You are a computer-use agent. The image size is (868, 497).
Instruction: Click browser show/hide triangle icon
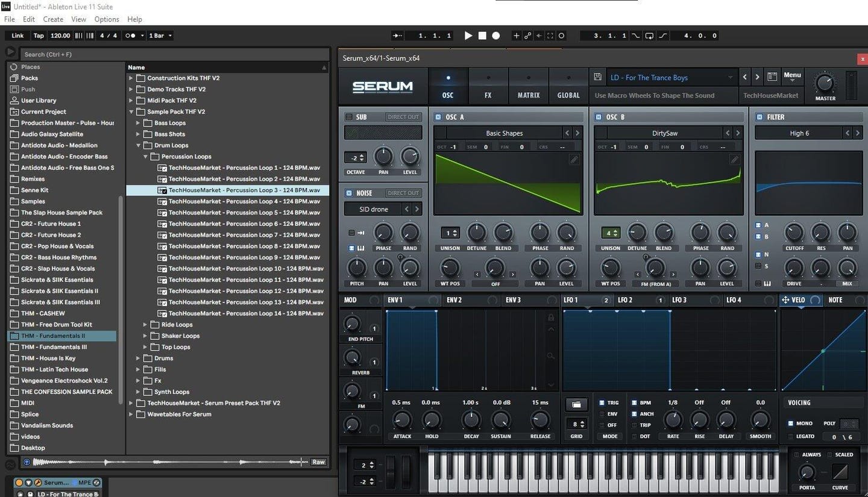click(x=11, y=52)
